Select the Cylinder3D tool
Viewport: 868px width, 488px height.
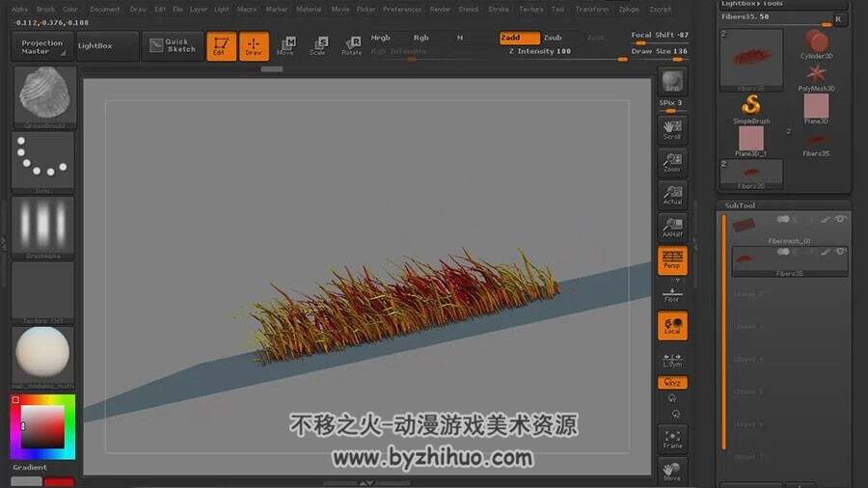(x=816, y=45)
